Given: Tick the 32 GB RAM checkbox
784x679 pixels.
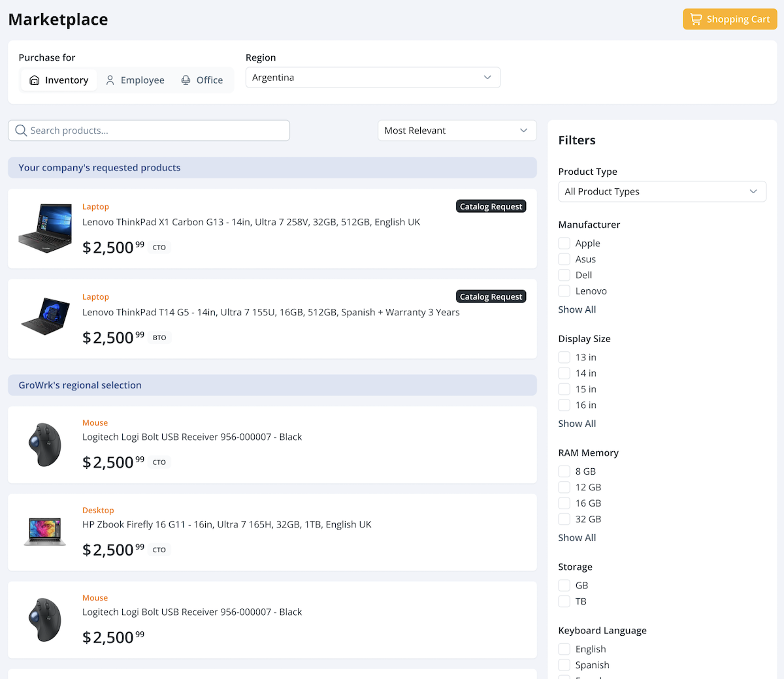Looking at the screenshot, I should [564, 520].
